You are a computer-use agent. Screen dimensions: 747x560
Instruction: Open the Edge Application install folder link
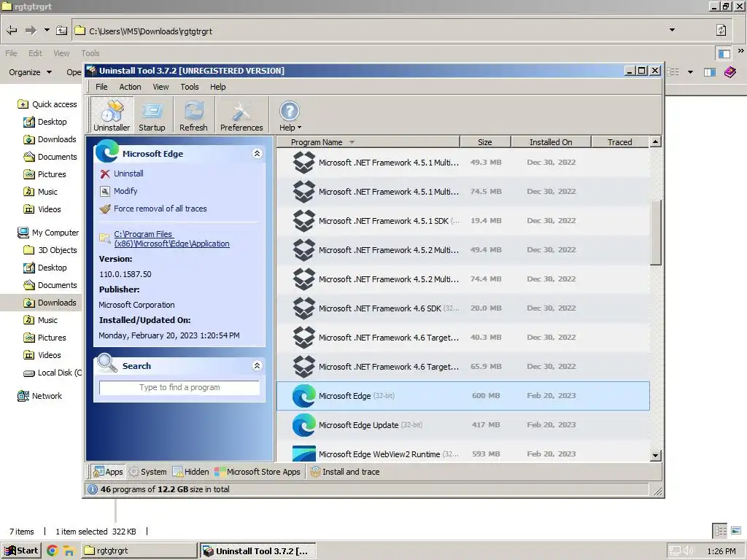tap(171, 238)
